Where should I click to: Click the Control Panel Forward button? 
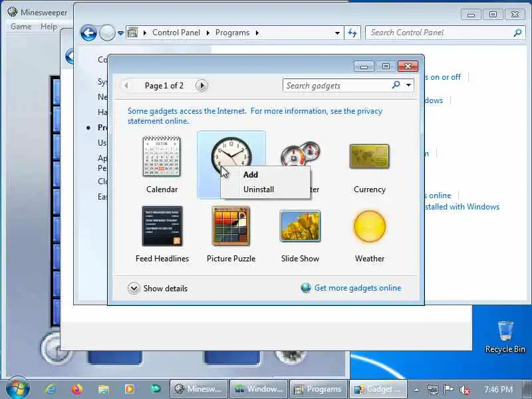pos(107,33)
